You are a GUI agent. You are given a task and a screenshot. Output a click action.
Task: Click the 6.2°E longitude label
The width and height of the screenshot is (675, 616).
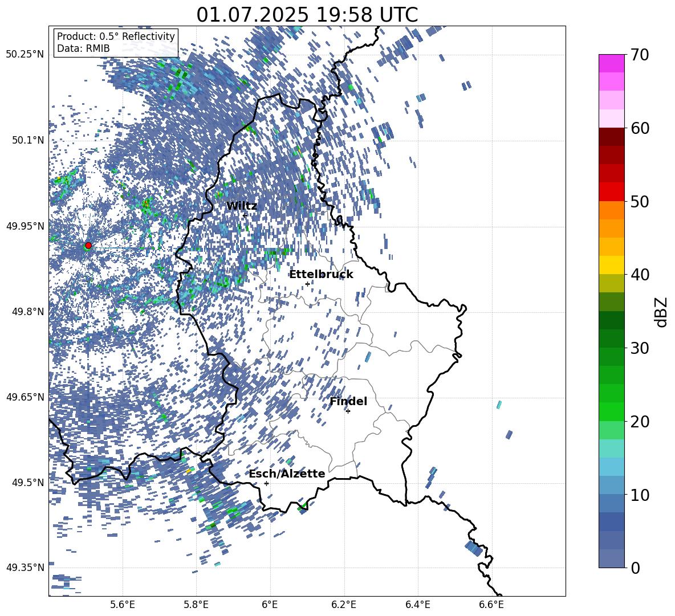[344, 605]
